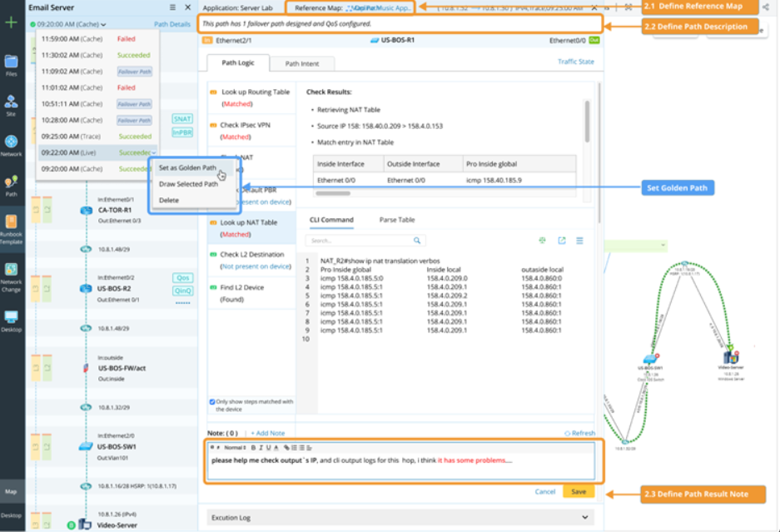Click the export icon above CLI output
The height and width of the screenshot is (532, 780).
(562, 241)
